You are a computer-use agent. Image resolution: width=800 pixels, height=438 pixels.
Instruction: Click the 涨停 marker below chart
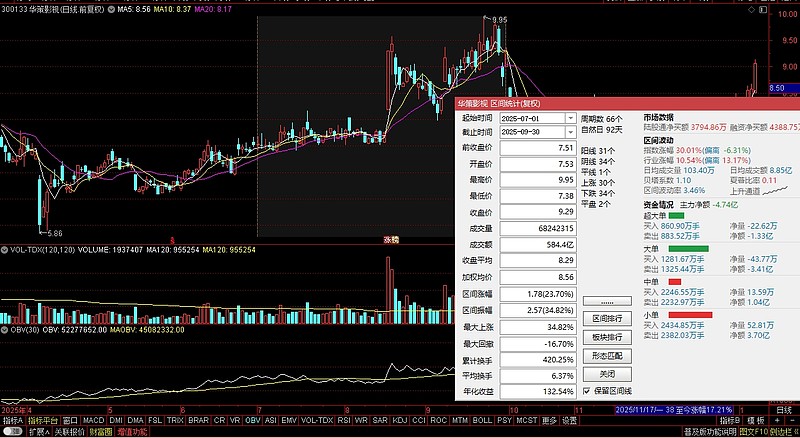pyautogui.click(x=391, y=239)
